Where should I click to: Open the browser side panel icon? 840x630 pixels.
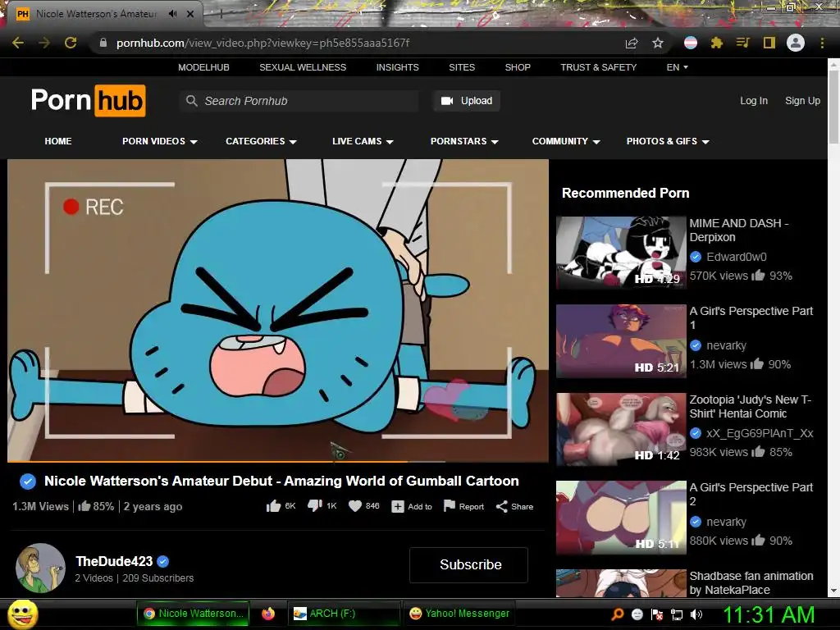769,43
